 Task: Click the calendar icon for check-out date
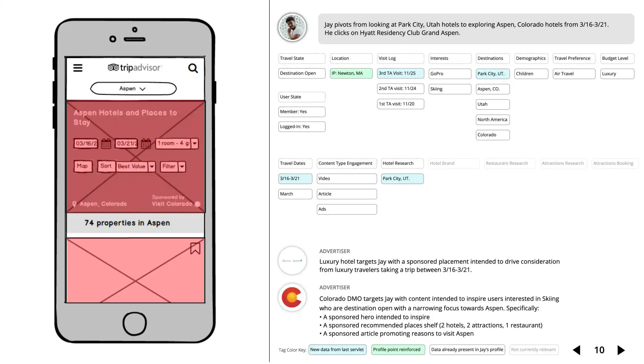point(146,143)
